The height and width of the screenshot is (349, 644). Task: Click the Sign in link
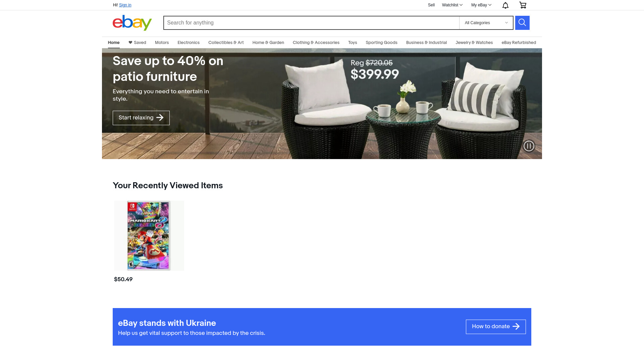[125, 5]
